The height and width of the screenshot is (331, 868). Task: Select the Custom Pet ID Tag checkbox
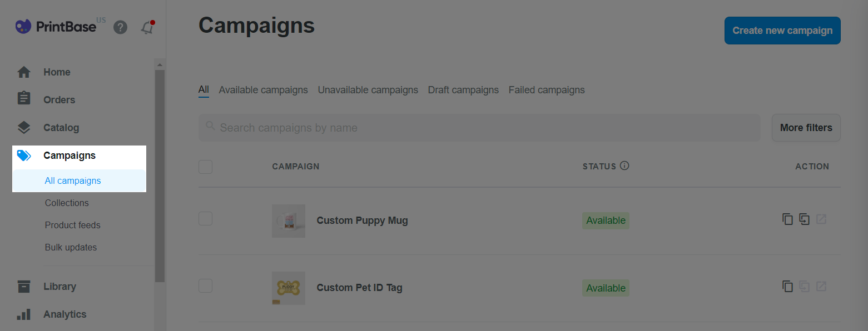click(x=206, y=286)
